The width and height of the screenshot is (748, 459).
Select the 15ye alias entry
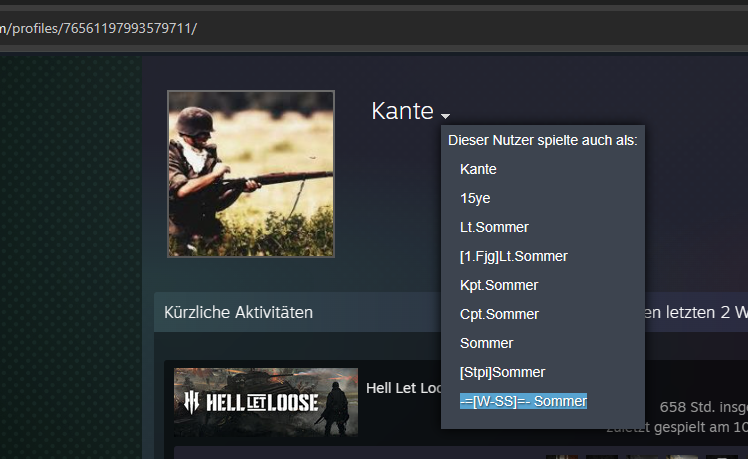[475, 198]
